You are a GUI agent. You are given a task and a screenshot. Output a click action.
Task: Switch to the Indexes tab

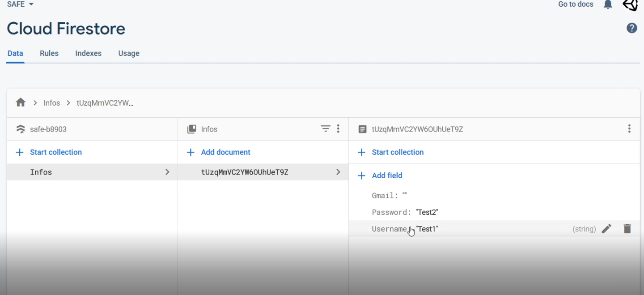pos(88,53)
